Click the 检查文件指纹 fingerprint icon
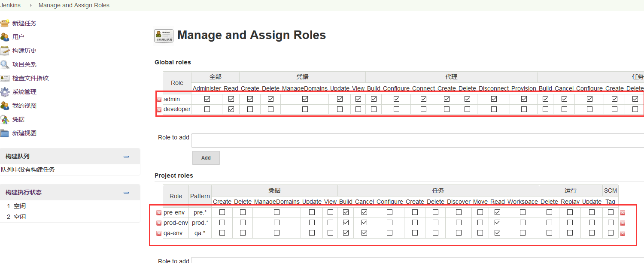This screenshot has width=644, height=263. (x=5, y=78)
